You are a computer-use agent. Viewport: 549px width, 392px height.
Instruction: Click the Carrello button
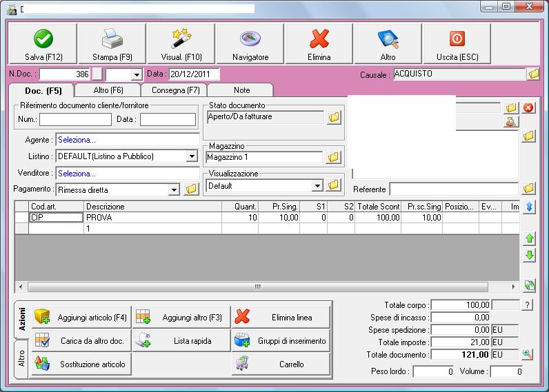(281, 364)
